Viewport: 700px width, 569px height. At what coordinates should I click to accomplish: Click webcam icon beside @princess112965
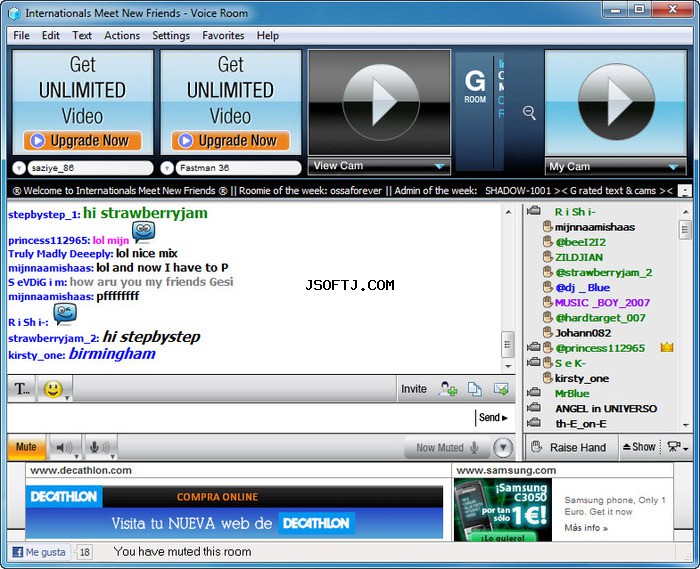click(533, 347)
